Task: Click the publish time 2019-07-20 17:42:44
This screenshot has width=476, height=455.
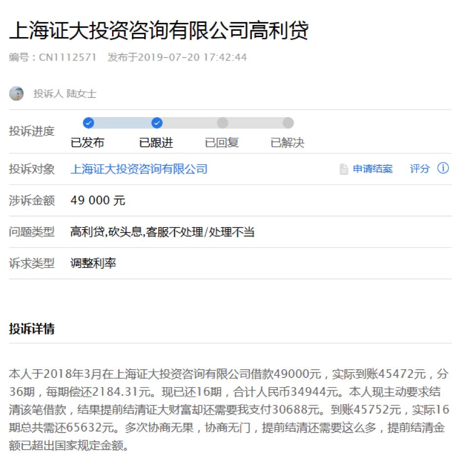Action: point(192,57)
